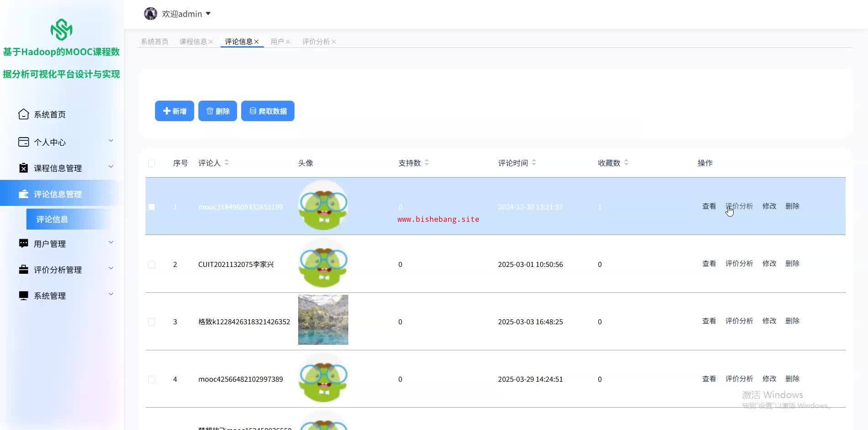The height and width of the screenshot is (430, 868).
Task: Click the green platform logo icon
Action: pos(62,30)
